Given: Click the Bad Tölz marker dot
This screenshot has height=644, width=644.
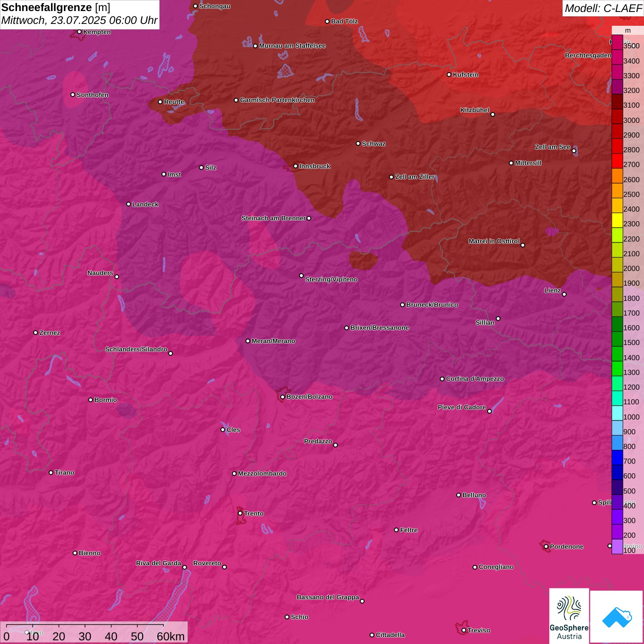Looking at the screenshot, I should [328, 22].
